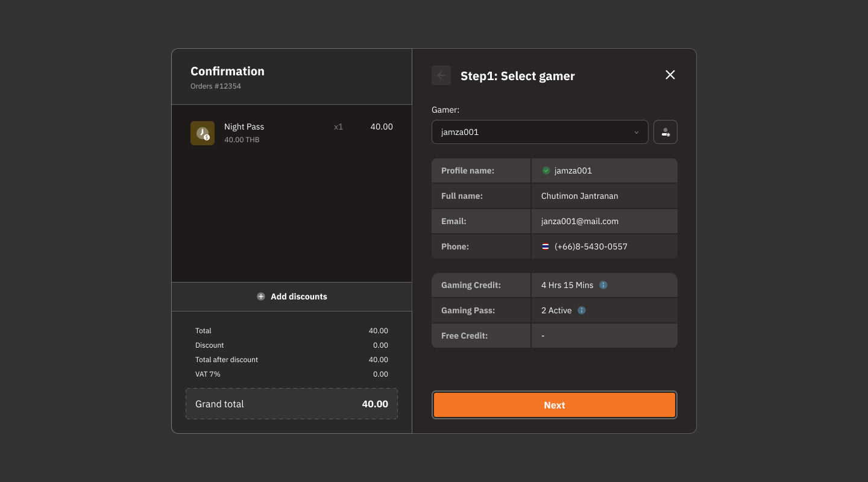The image size is (868, 482).
Task: Click the Gaming Pass info icon
Action: pos(582,310)
